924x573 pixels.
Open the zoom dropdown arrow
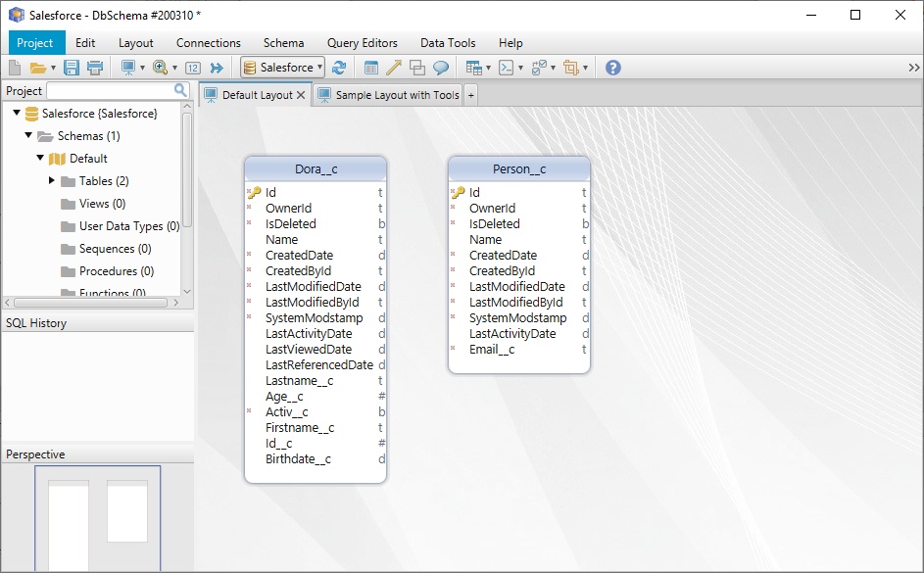click(174, 68)
